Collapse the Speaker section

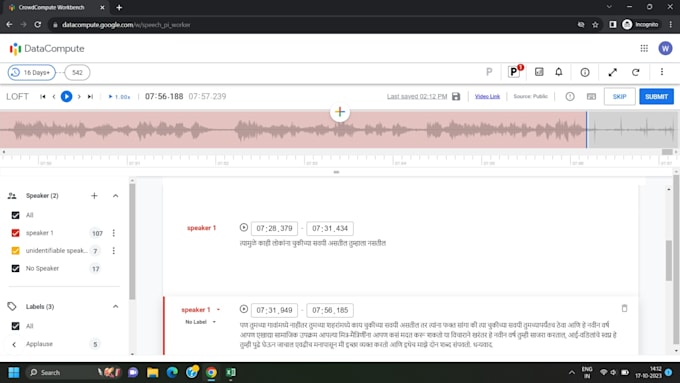115,196
